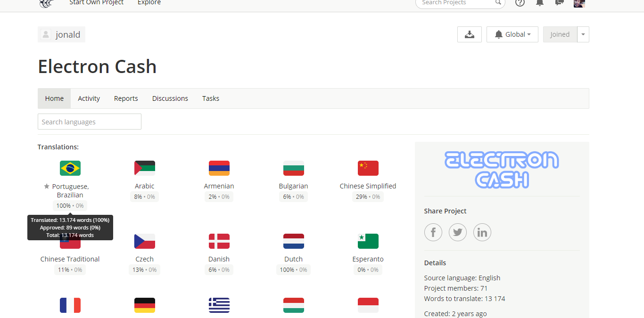This screenshot has height=318, width=644.
Task: Open the Bulgarian translation
Action: tap(294, 186)
